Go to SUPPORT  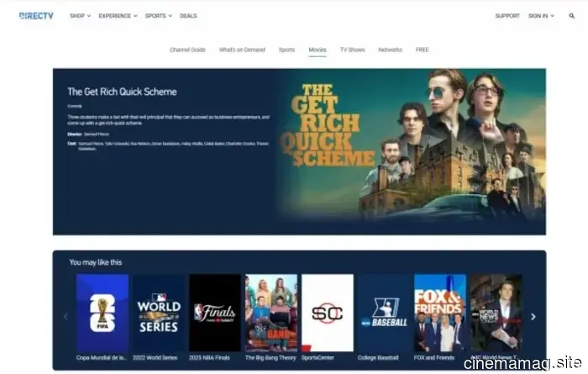click(507, 16)
